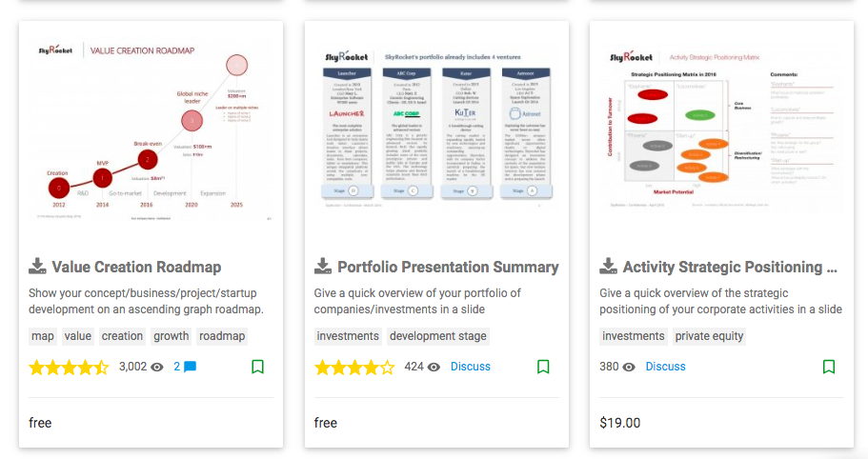868x459 pixels.
Task: Bookmark the Activity Strategic Positioning card
Action: (x=829, y=367)
